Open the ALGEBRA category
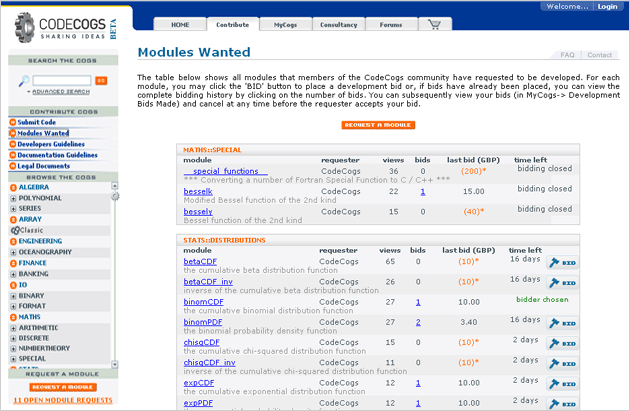The height and width of the screenshot is (411, 630). tap(33, 187)
